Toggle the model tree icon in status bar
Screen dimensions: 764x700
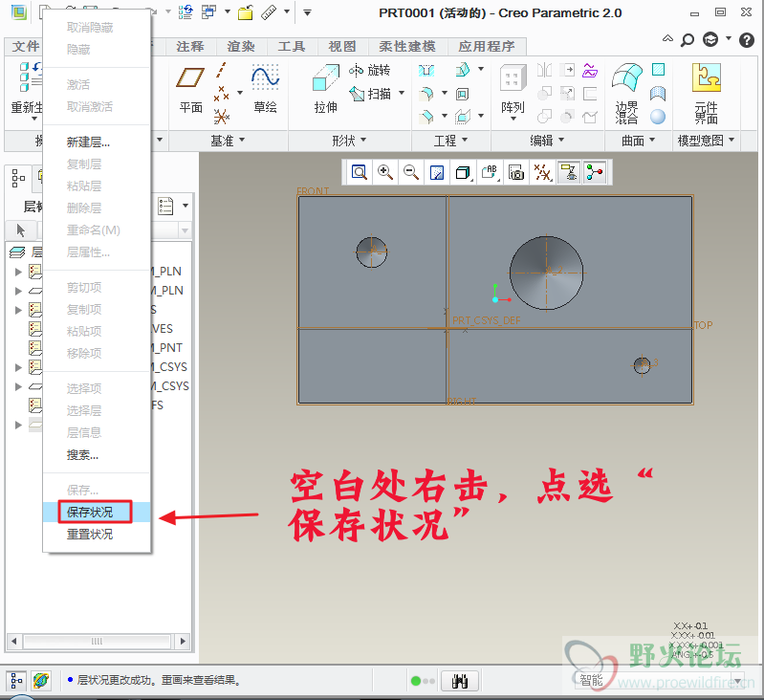tap(16, 681)
